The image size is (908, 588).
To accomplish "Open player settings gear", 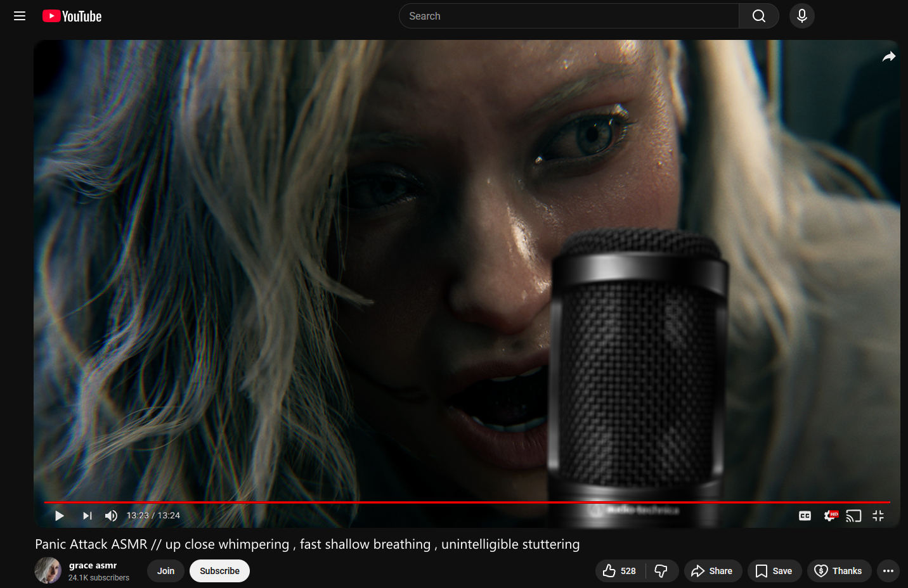I will [830, 516].
